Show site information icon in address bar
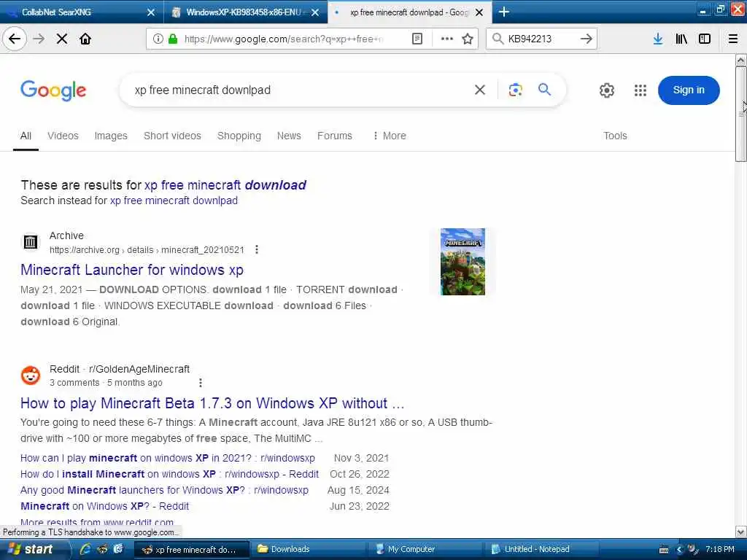The height and width of the screenshot is (560, 747). 158,39
